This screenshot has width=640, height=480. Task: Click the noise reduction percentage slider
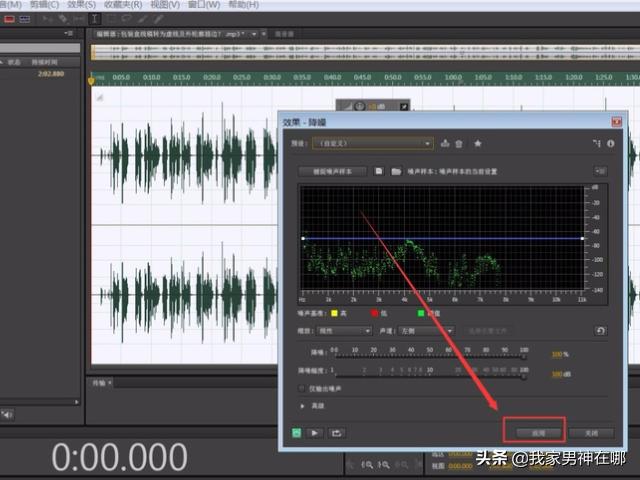[x=428, y=354]
